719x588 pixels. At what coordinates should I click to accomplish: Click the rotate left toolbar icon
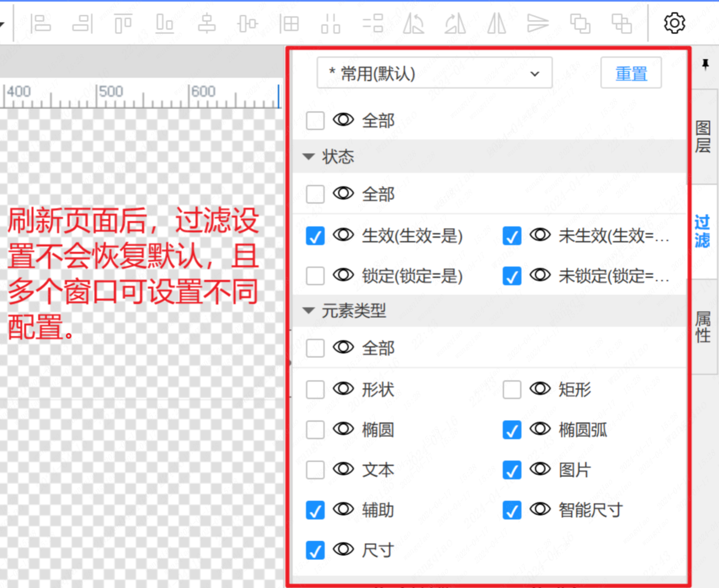(x=413, y=24)
